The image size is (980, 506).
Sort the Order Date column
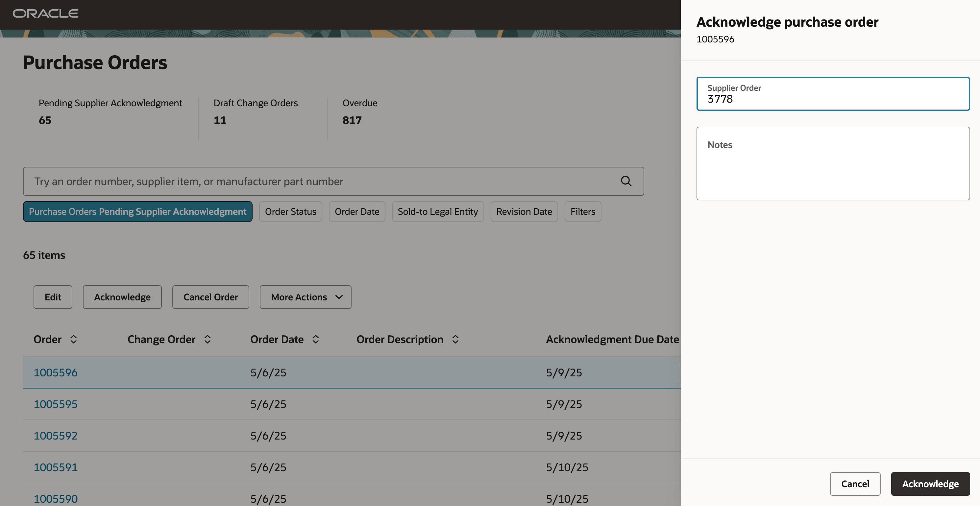point(315,339)
